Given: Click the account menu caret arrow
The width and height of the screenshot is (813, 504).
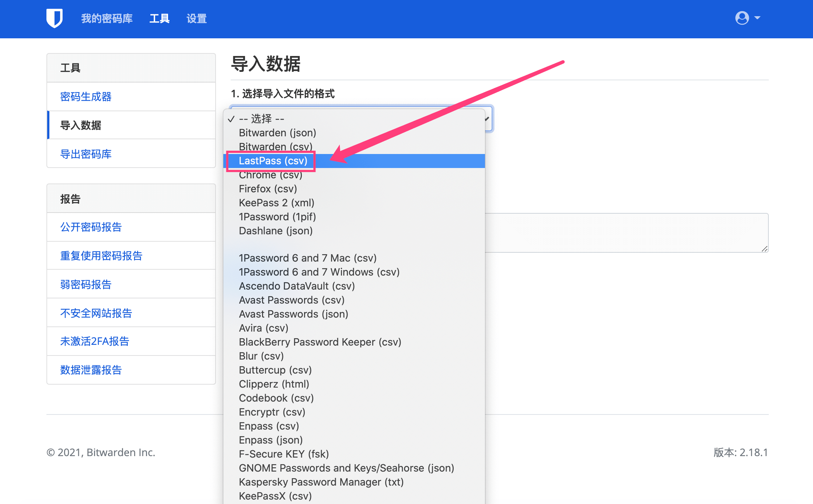Looking at the screenshot, I should [757, 18].
